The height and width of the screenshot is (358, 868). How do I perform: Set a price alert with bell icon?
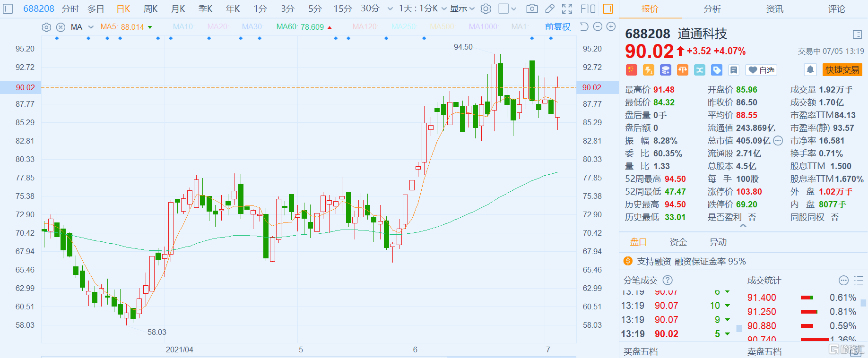pyautogui.click(x=810, y=70)
